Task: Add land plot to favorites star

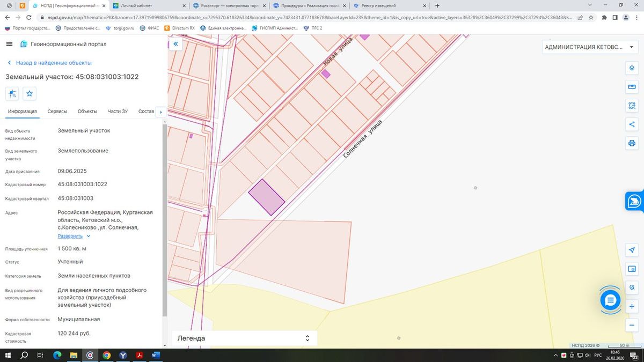Action: [x=30, y=94]
